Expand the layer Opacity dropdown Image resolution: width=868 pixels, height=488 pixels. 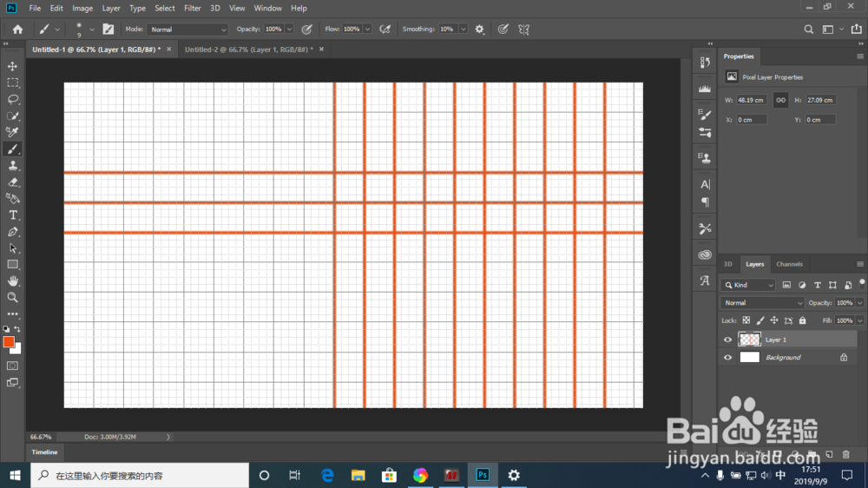tap(859, 303)
